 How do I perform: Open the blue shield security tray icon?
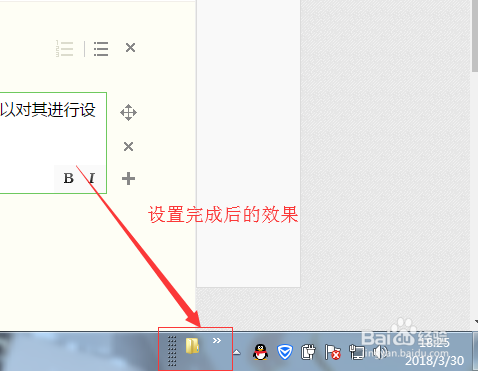tap(285, 352)
